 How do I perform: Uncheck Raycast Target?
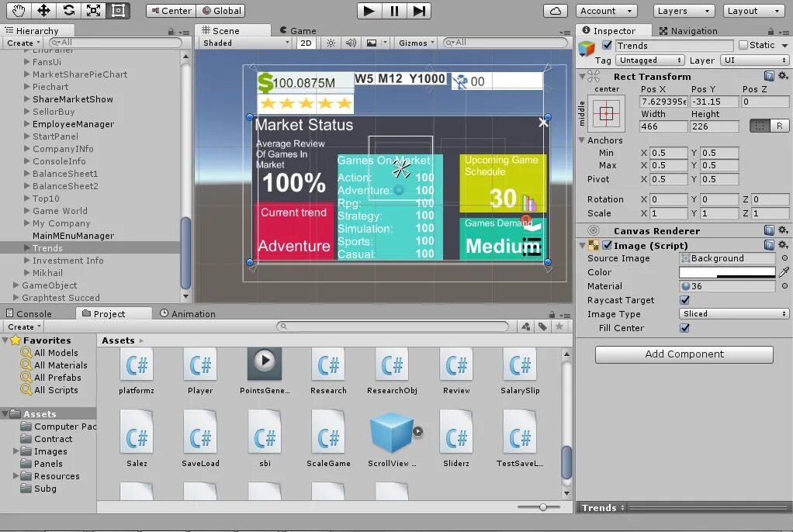pyautogui.click(x=685, y=300)
